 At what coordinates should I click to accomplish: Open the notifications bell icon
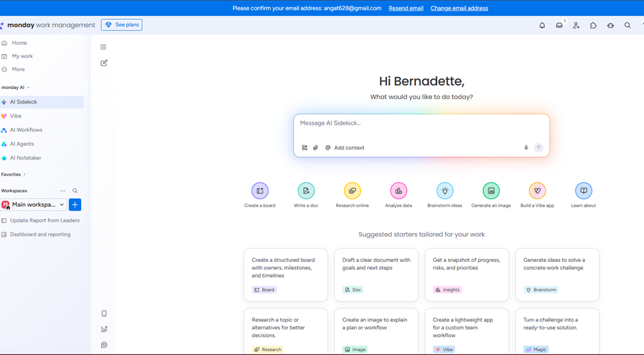coord(542,25)
